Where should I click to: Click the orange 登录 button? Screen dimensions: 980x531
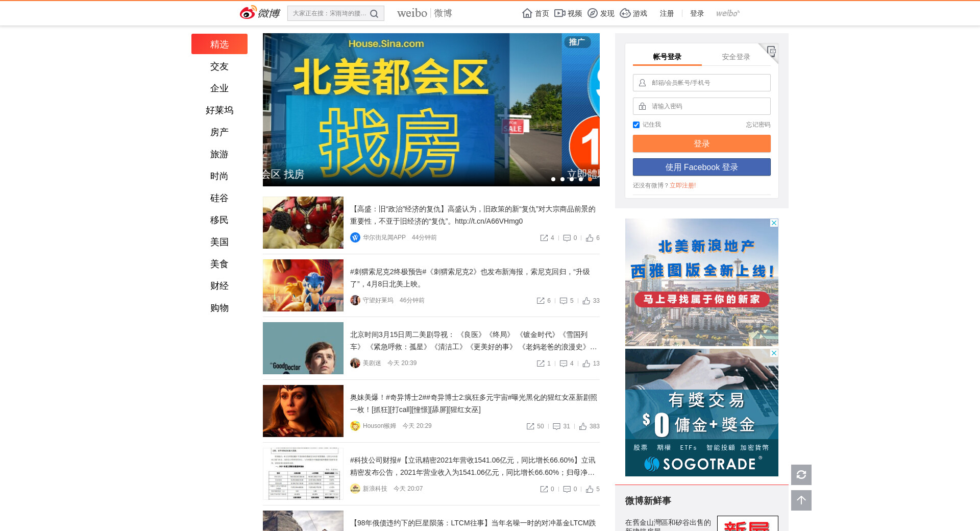701,143
